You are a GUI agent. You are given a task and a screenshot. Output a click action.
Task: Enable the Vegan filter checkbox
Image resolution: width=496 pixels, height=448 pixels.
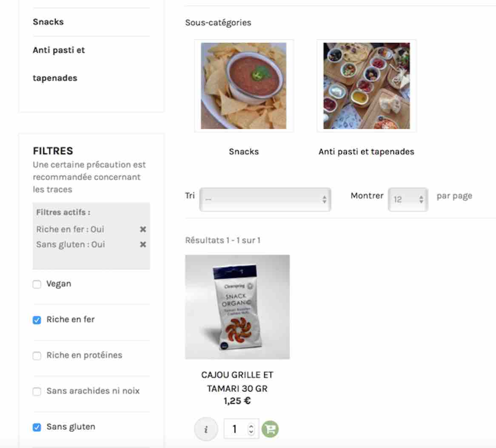pos(37,284)
